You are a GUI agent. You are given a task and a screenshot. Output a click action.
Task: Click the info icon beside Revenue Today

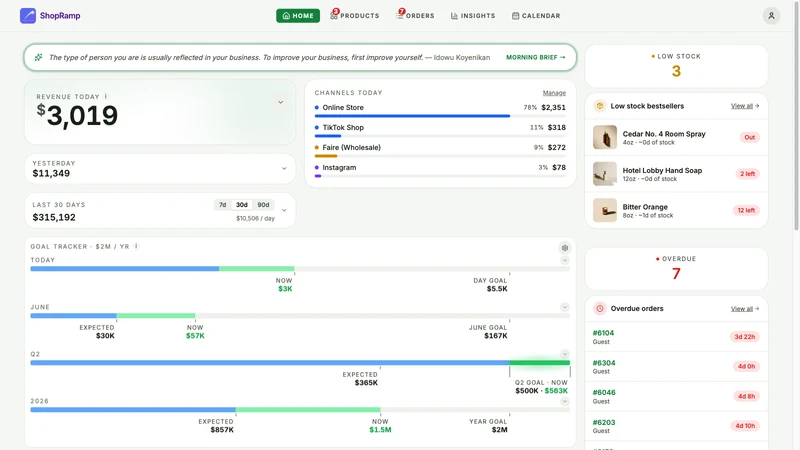[106, 96]
